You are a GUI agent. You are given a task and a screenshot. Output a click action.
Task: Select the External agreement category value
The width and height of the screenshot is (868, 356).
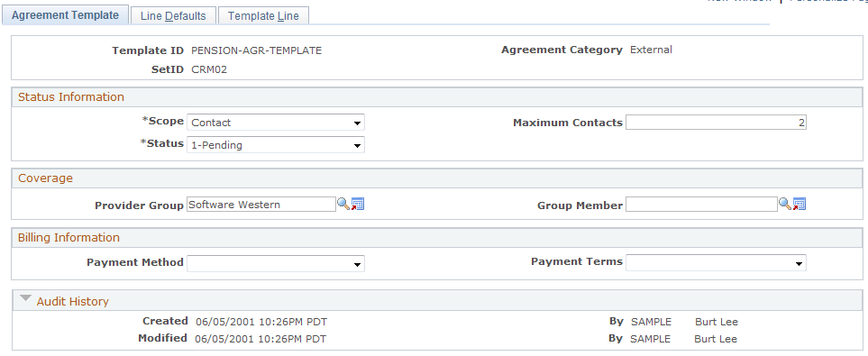pyautogui.click(x=651, y=50)
